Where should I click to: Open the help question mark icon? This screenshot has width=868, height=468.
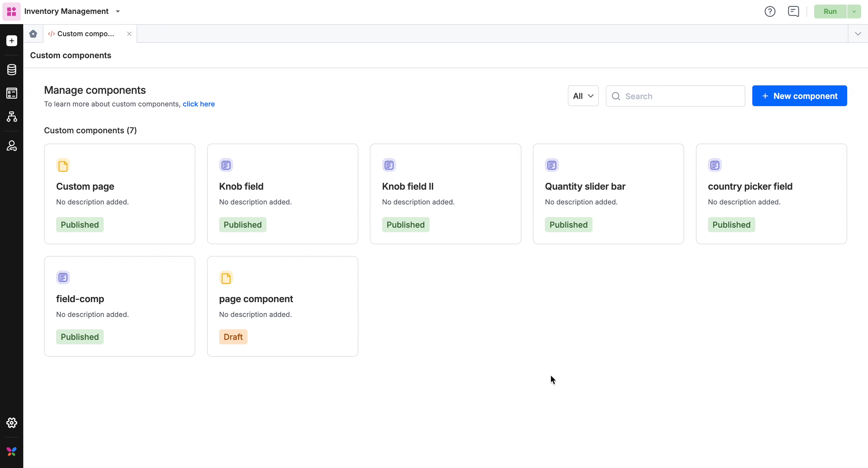point(770,11)
